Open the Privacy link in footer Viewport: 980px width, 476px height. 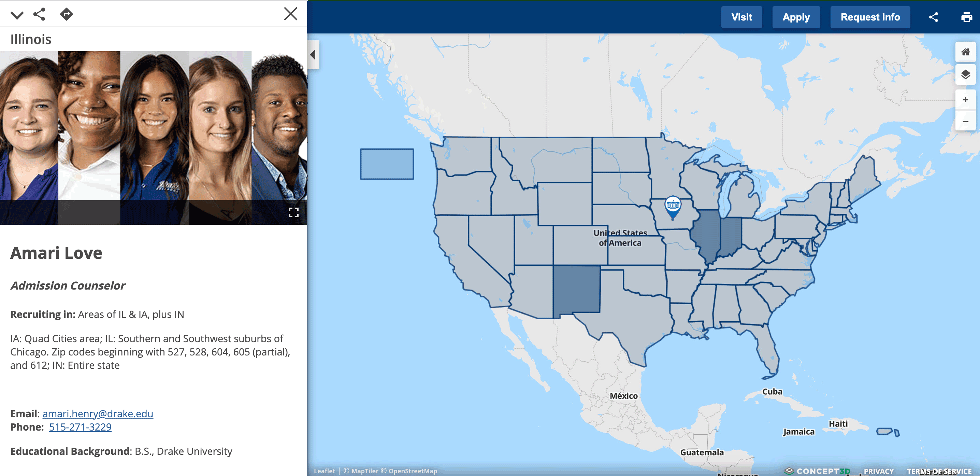click(878, 471)
